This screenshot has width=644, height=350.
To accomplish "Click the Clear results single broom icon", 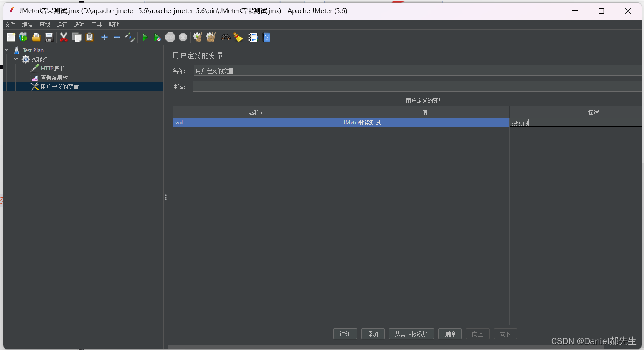I will pos(198,37).
